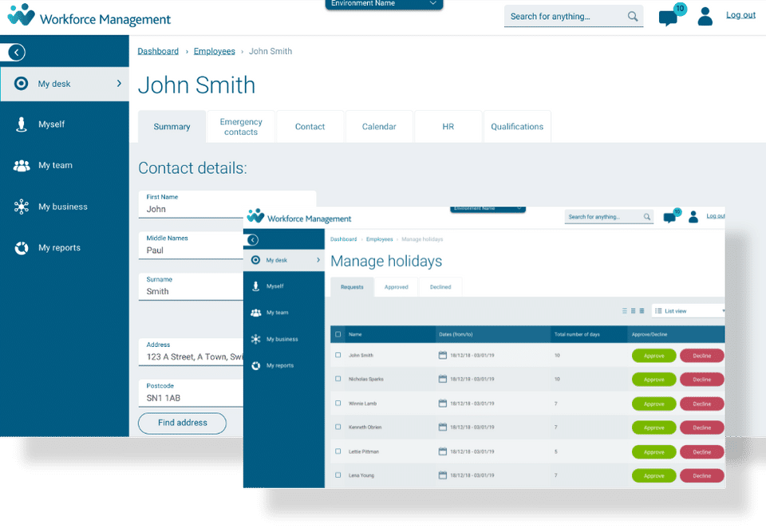Open chat messages icon in Manage holidays window
This screenshot has width=766, height=532.
pyautogui.click(x=669, y=218)
